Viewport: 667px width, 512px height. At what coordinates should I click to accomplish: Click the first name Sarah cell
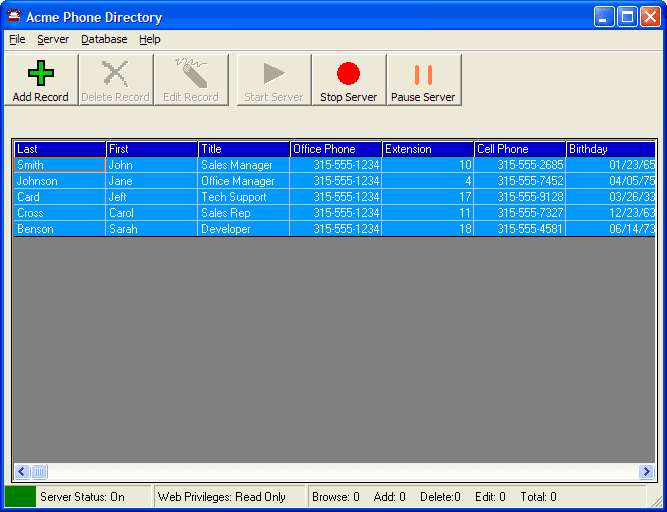point(152,229)
